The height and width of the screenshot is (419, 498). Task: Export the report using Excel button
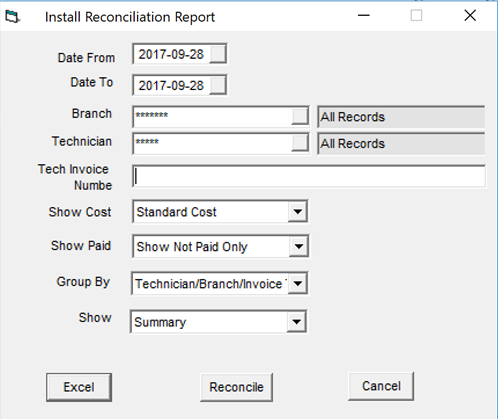[79, 387]
